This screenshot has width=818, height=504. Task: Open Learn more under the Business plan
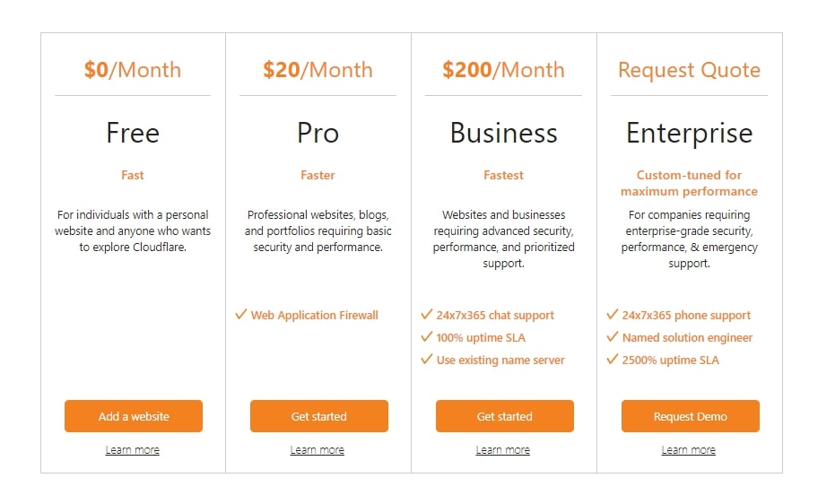click(x=503, y=450)
